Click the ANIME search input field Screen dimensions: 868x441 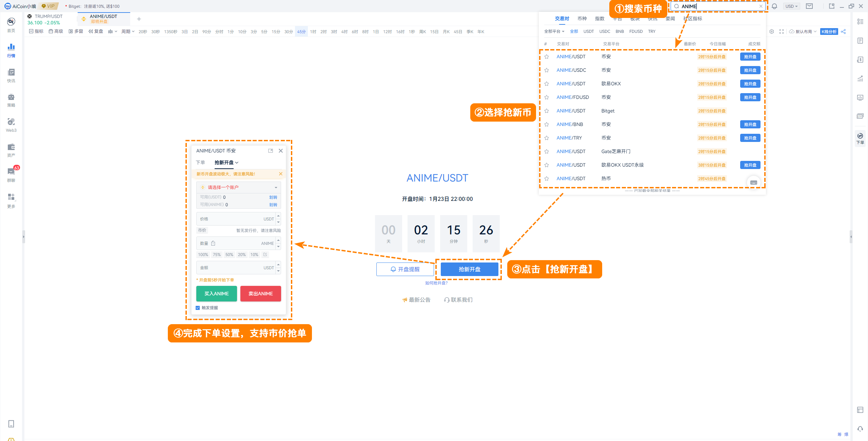(x=718, y=6)
